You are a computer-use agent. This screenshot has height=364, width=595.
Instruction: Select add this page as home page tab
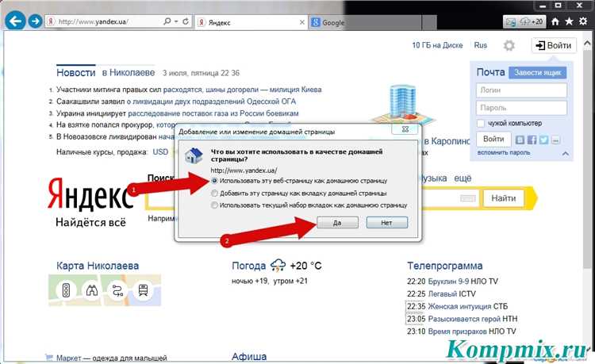214,193
